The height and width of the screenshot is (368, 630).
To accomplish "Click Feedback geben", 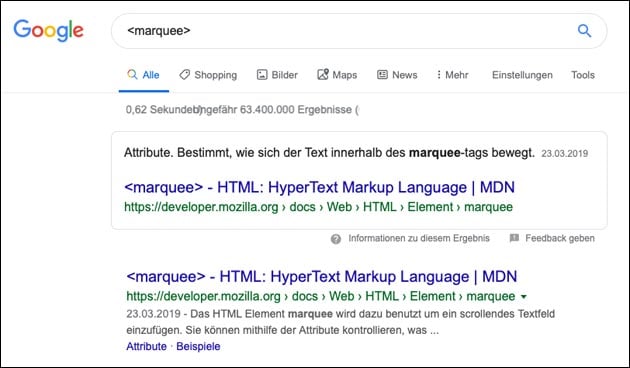I will (560, 238).
